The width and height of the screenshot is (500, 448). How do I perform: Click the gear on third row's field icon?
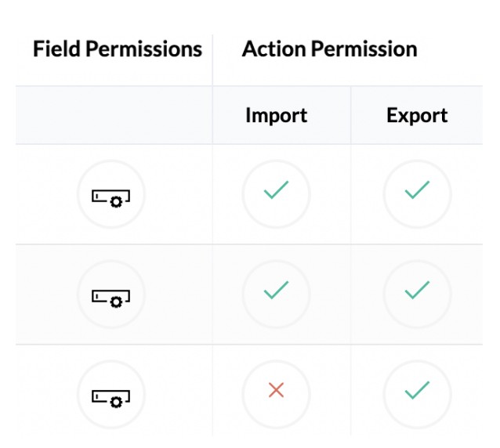coord(117,401)
